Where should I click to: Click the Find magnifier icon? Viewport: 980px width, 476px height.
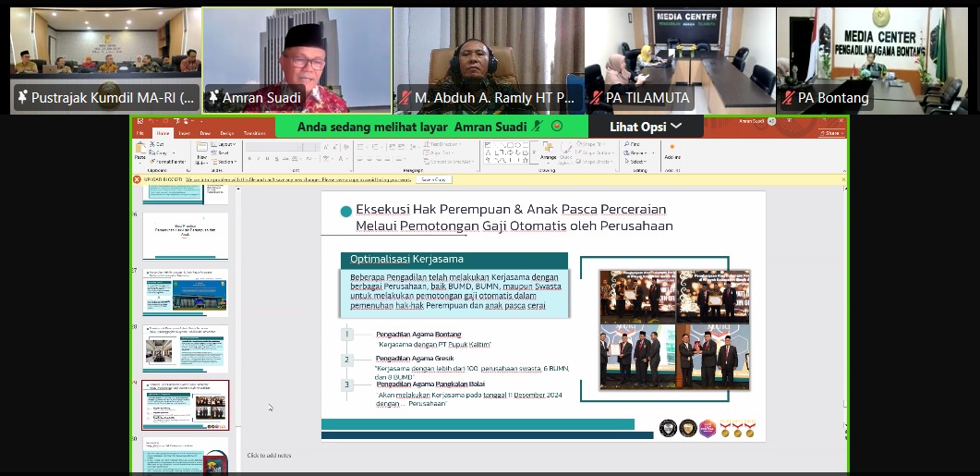click(x=627, y=144)
